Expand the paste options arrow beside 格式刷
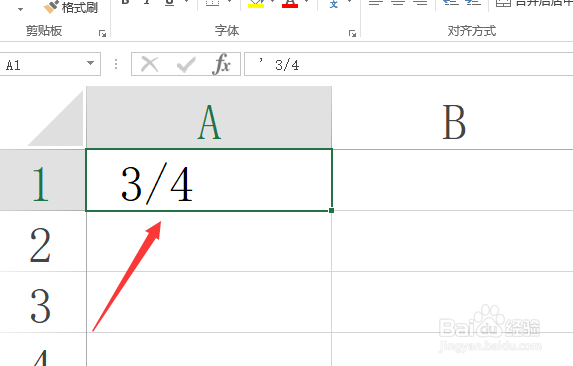This screenshot has width=573, height=366. point(20,9)
